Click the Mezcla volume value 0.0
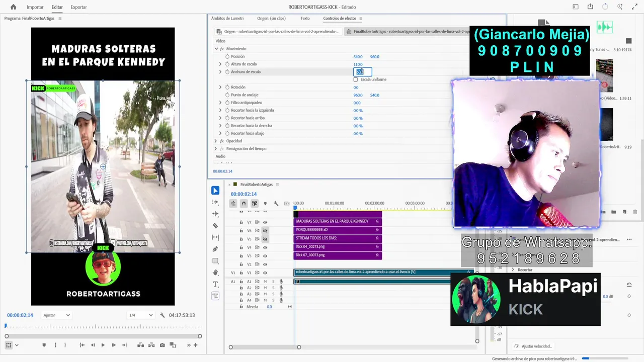The width and height of the screenshot is (644, 362). pos(269,307)
